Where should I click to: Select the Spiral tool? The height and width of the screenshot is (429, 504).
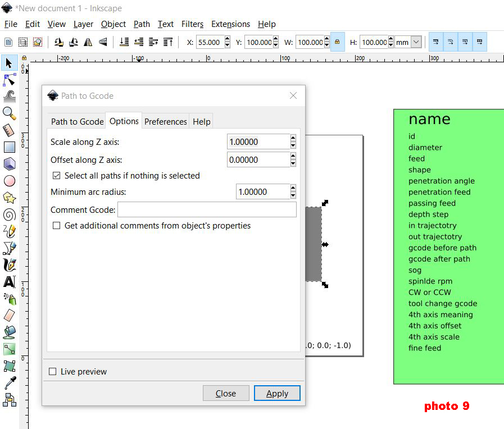click(x=9, y=214)
